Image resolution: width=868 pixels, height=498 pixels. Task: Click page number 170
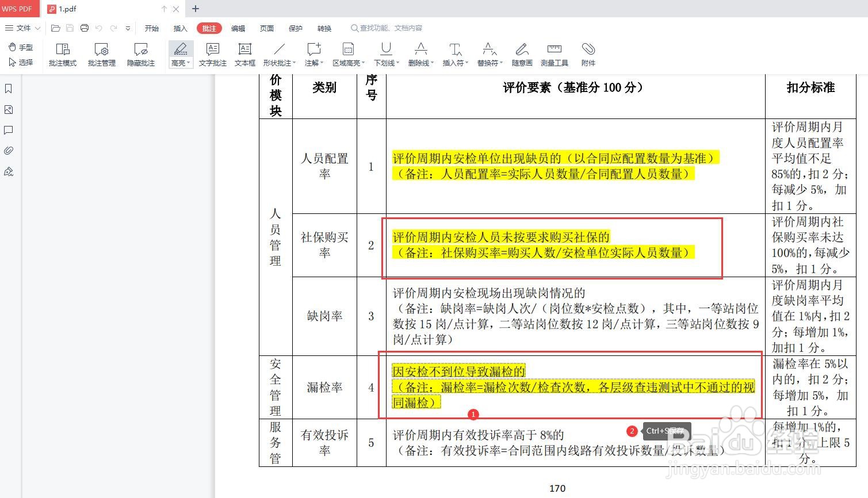557,488
